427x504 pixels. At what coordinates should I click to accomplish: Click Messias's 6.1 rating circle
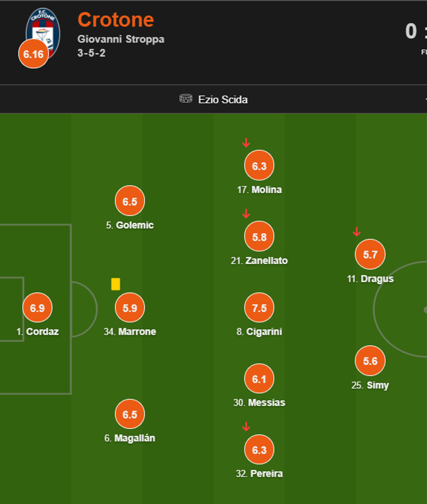(x=259, y=379)
